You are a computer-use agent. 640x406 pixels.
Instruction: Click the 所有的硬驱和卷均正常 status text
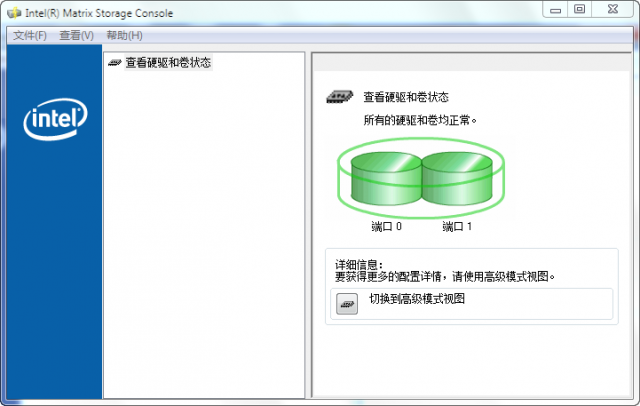(420, 120)
